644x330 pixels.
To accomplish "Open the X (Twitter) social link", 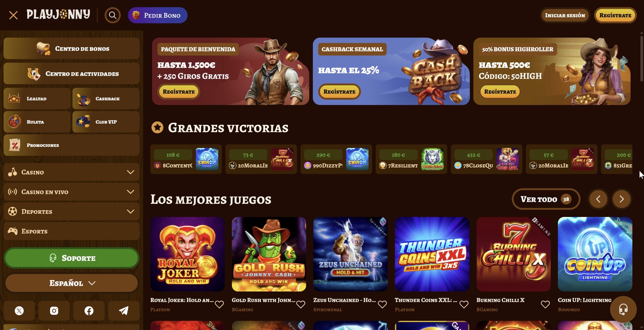I will click(19, 311).
